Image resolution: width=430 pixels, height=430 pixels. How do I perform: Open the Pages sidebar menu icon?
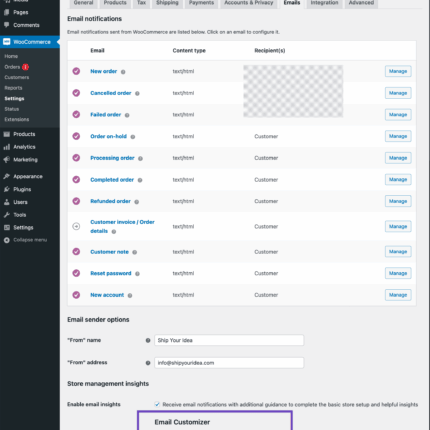(6, 12)
